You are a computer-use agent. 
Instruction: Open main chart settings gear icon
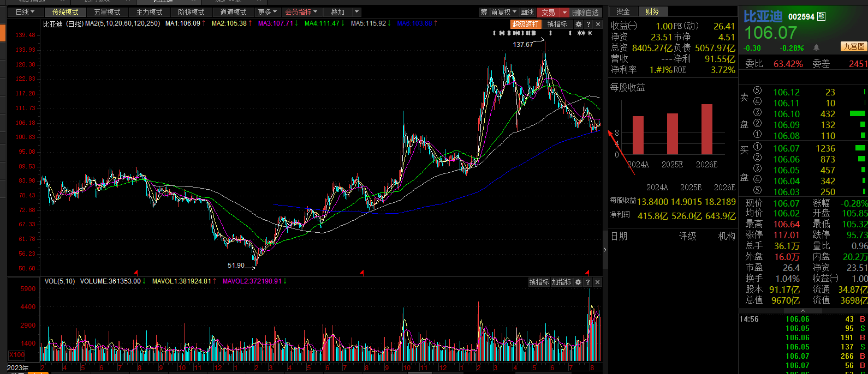point(579,25)
